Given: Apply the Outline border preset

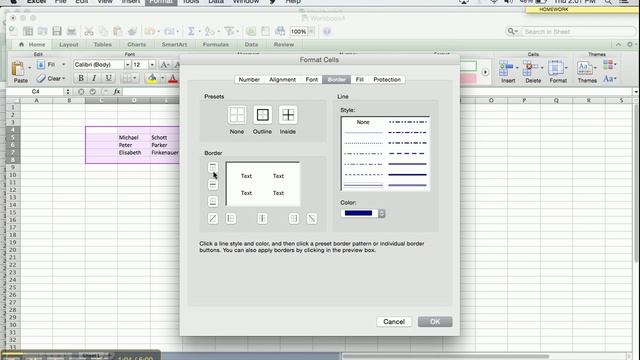Looking at the screenshot, I should 262,115.
